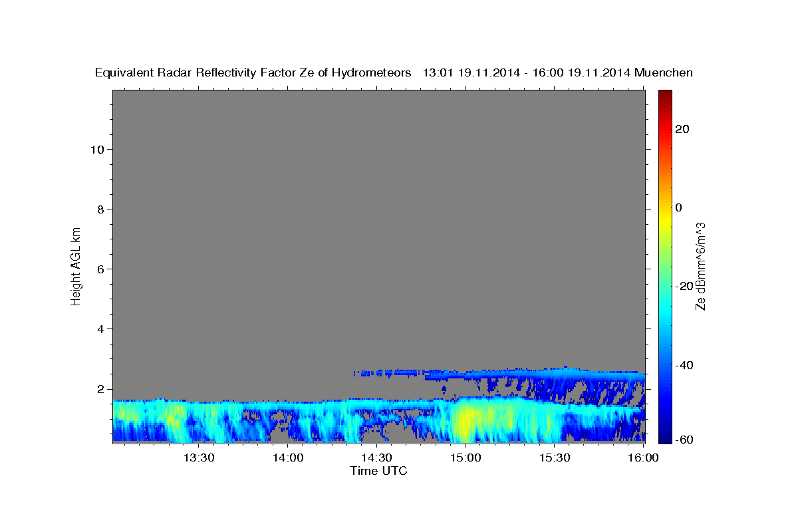Click the colorbar value label 0
The height and width of the screenshot is (532, 798).
click(679, 207)
